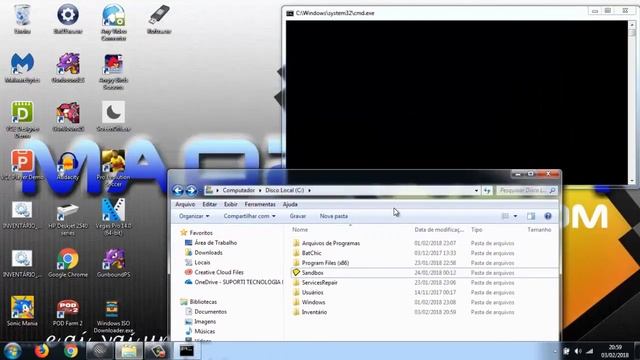Click scroll-down arrow in cmd window
This screenshot has width=640, height=360.
point(632,180)
